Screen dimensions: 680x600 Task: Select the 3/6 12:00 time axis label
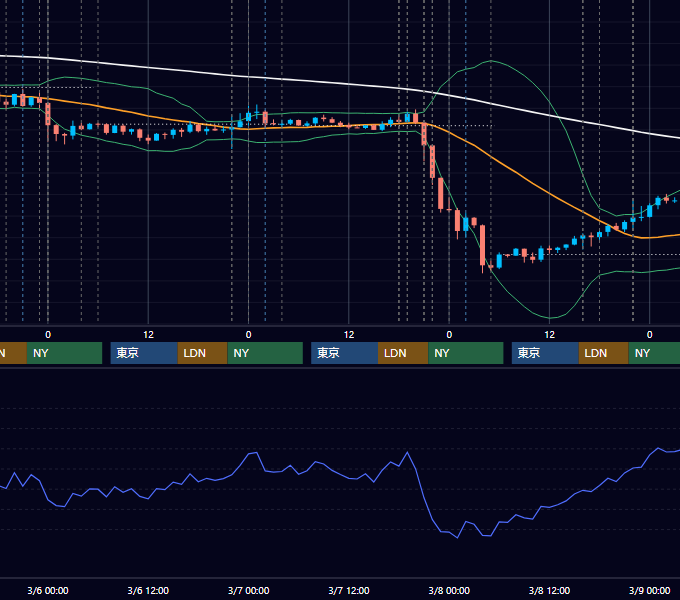pos(148,590)
